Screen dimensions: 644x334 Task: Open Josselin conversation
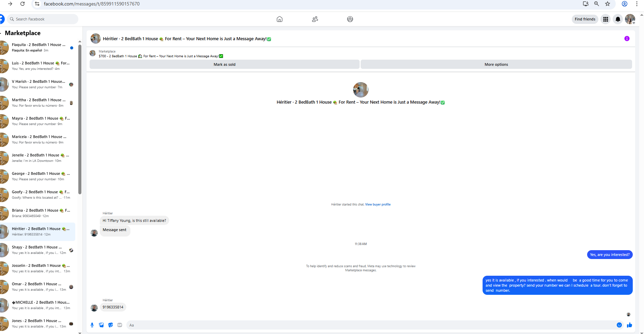coord(37,268)
